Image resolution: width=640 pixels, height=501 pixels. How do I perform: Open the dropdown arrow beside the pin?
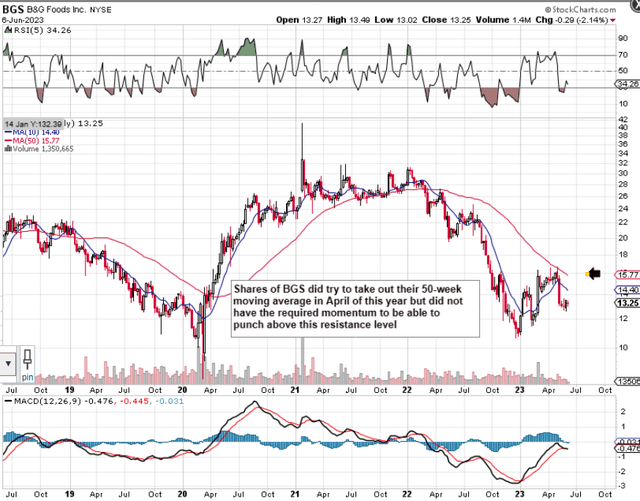(x=8, y=363)
